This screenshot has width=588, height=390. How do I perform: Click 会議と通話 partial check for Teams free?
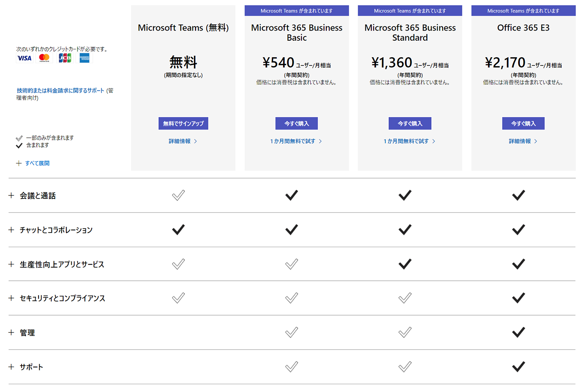(178, 195)
